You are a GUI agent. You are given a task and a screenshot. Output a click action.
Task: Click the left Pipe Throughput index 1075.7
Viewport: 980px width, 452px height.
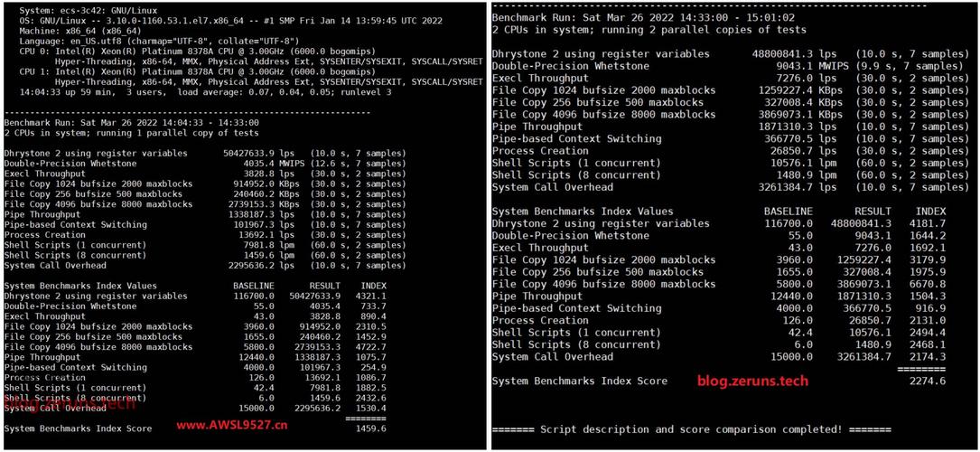pyautogui.click(x=370, y=357)
